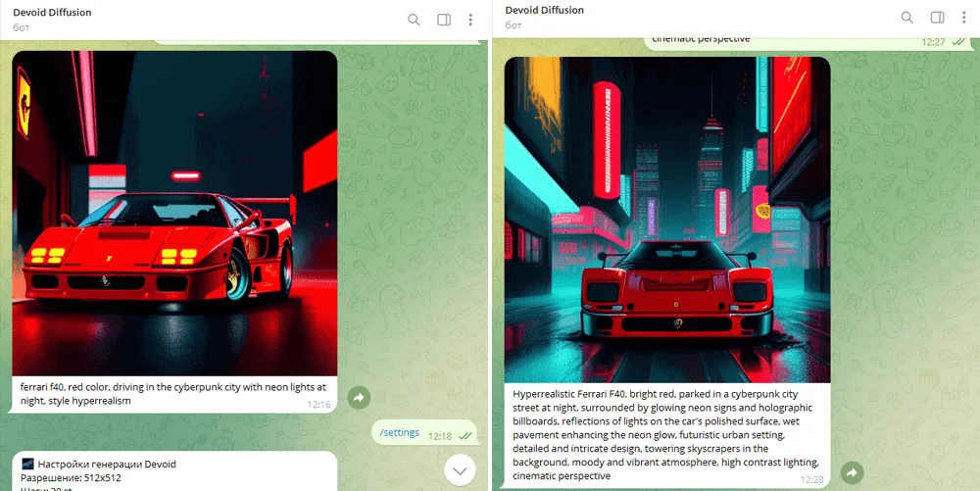Click the search icon in the left chat header

[x=414, y=20]
